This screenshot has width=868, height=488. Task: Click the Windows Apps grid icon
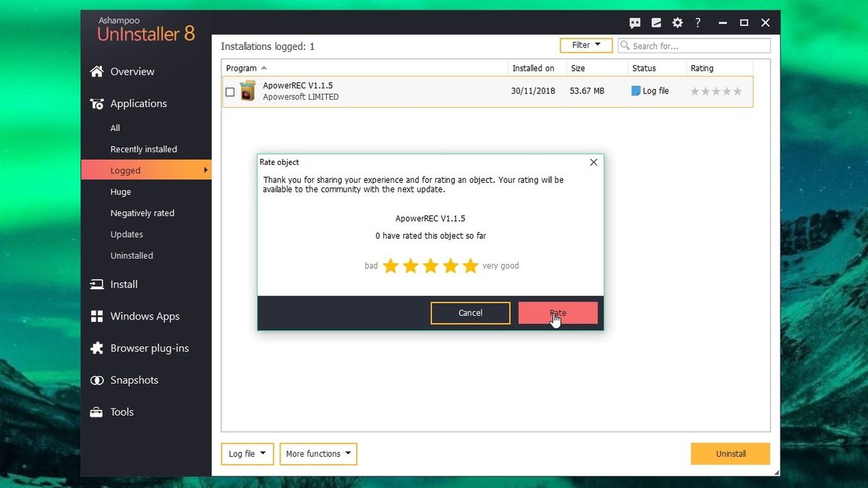pyautogui.click(x=96, y=316)
